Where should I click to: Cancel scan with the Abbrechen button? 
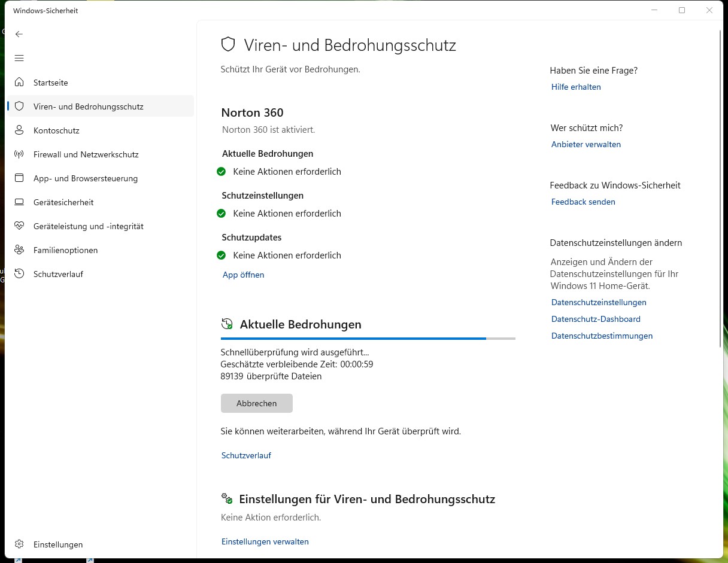tap(257, 403)
